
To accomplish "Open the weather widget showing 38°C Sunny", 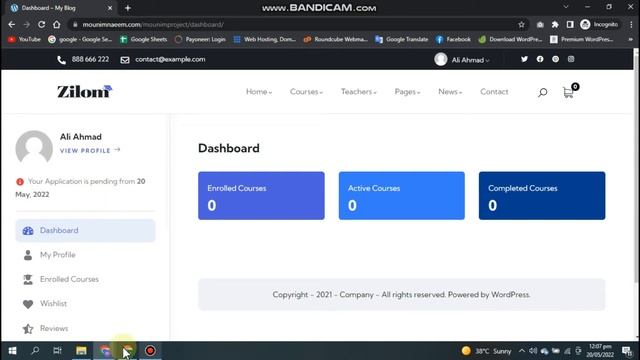I will click(x=487, y=351).
